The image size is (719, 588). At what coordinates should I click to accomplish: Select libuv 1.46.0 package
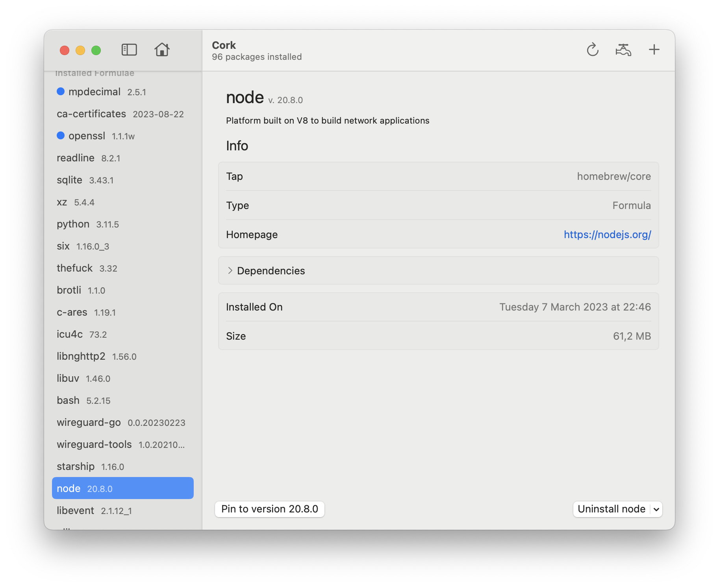coord(123,378)
